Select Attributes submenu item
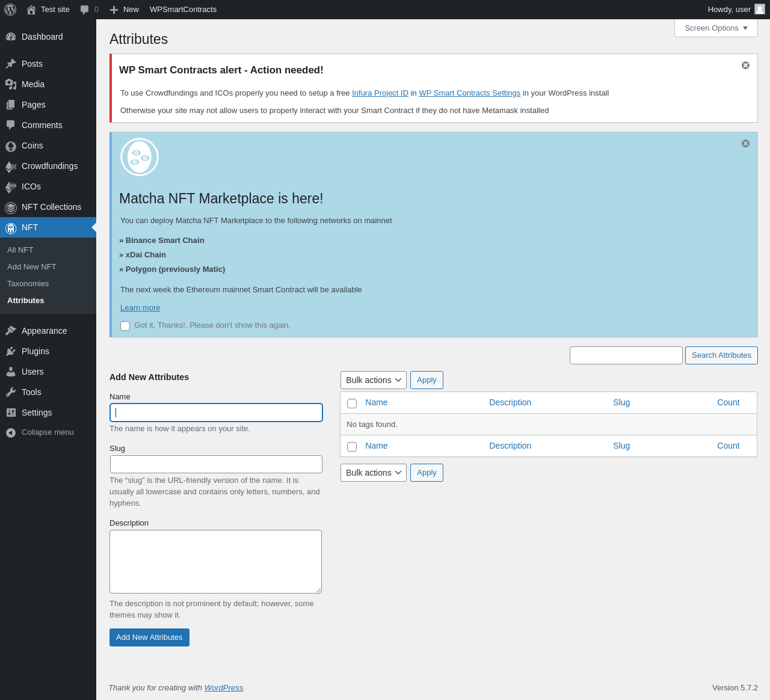Image resolution: width=770 pixels, height=700 pixels. [26, 300]
